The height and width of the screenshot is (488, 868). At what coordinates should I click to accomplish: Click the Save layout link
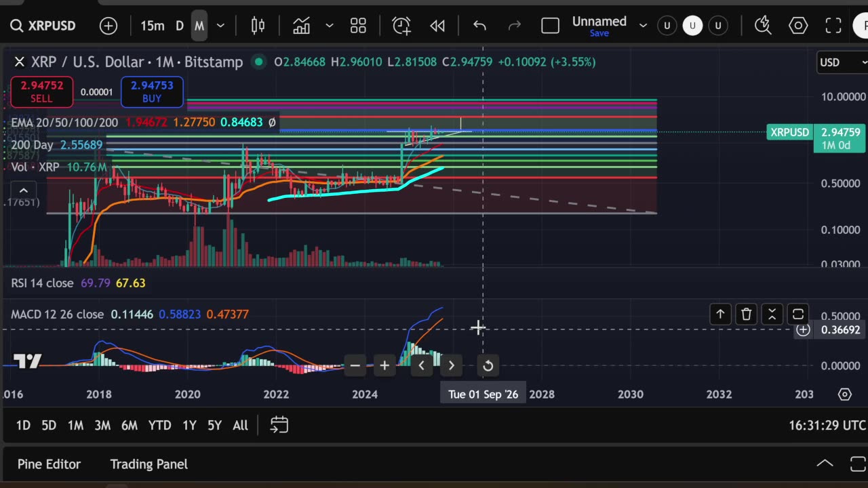pos(599,33)
